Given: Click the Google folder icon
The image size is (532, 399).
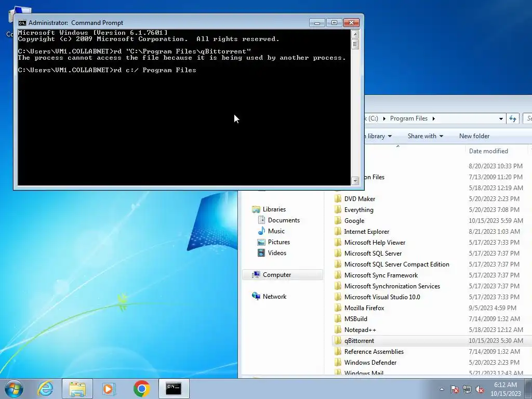Looking at the screenshot, I should (338, 220).
